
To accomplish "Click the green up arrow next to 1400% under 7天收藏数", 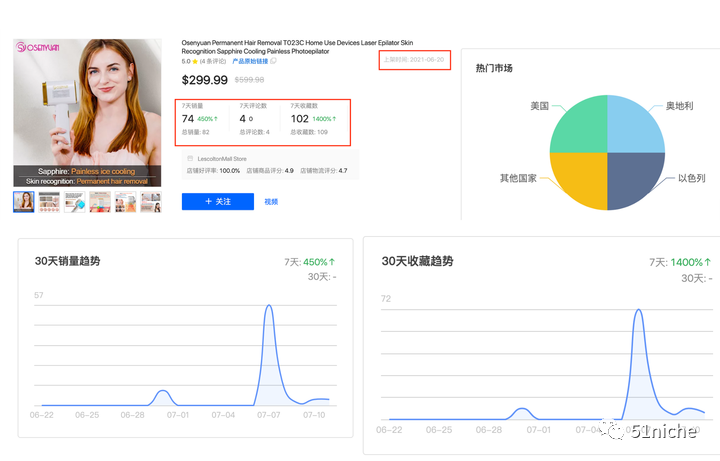I will point(334,119).
